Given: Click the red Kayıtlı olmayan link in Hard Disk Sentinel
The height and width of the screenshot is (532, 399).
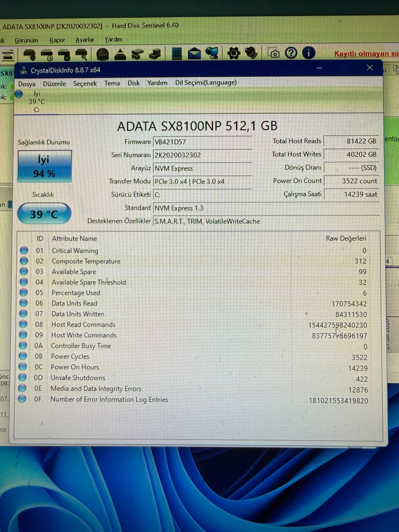Looking at the screenshot, I should 366,54.
